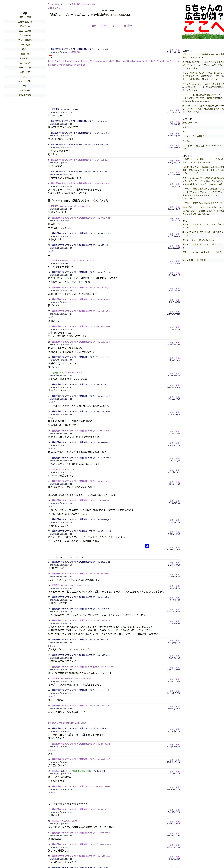Go to previous 100 posts via 前100
The image size is (224, 868).
(105, 26)
